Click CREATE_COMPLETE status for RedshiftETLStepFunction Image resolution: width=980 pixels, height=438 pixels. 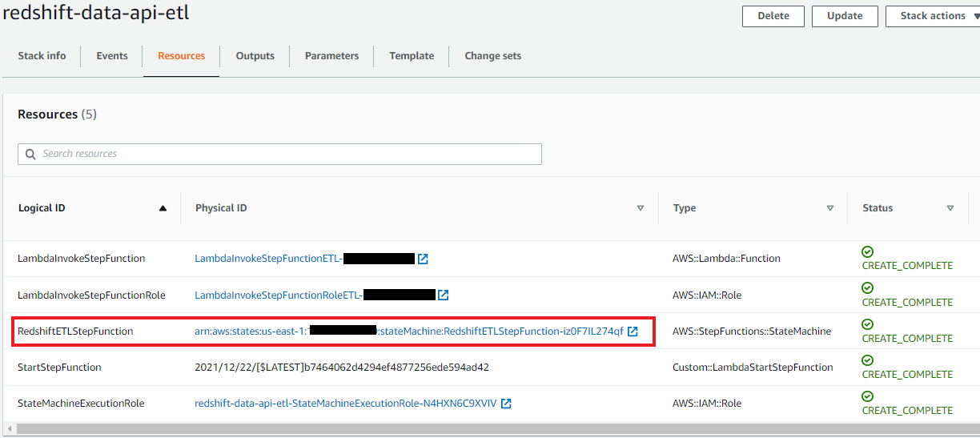pos(907,338)
